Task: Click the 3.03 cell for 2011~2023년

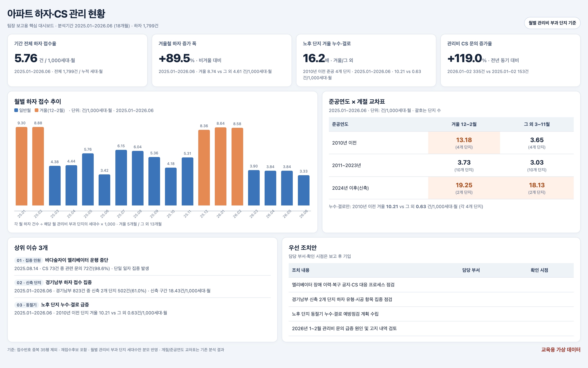Action: [x=537, y=166]
